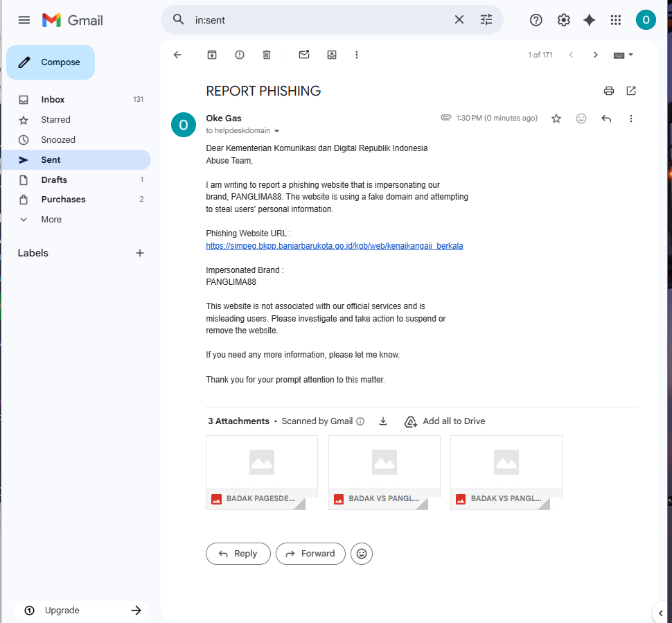Open the Google apps grid
Viewport: 672px width, 623px height.
click(615, 19)
